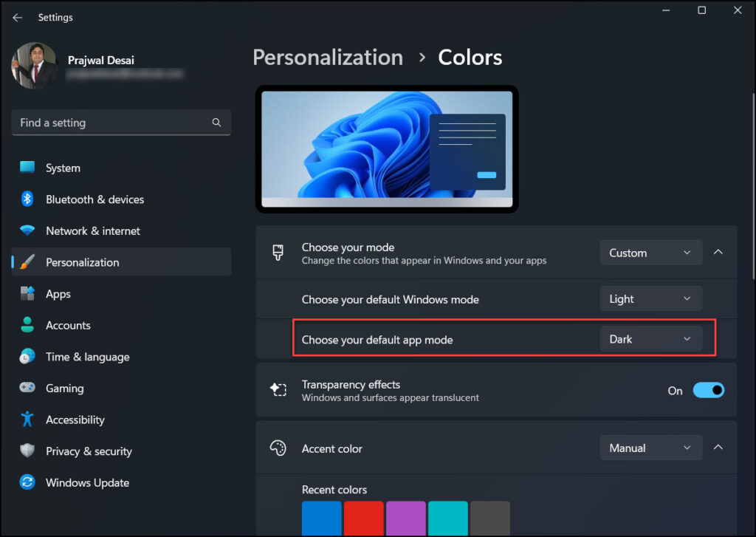Click the back arrow icon
756x537 pixels.
(x=18, y=18)
